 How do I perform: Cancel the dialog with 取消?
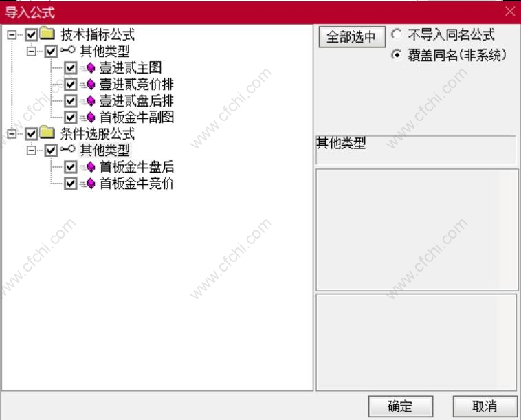(485, 406)
